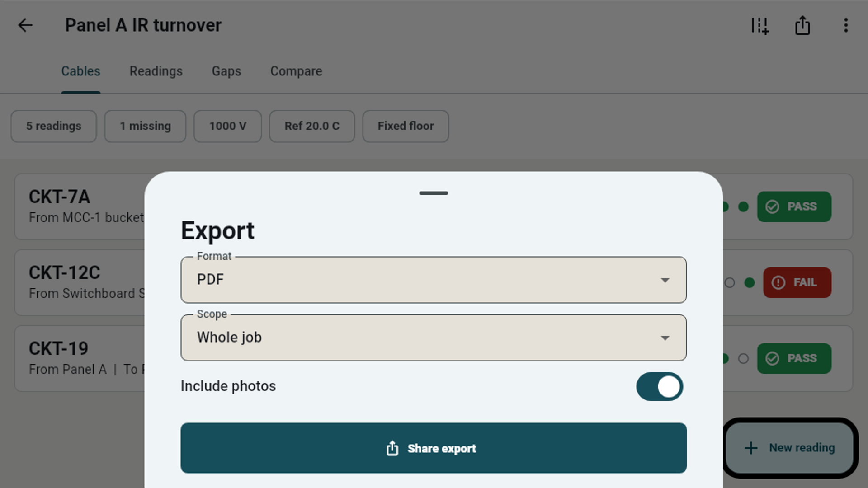Click the Include photos label
Screen dimensions: 868x488
[x=228, y=386]
